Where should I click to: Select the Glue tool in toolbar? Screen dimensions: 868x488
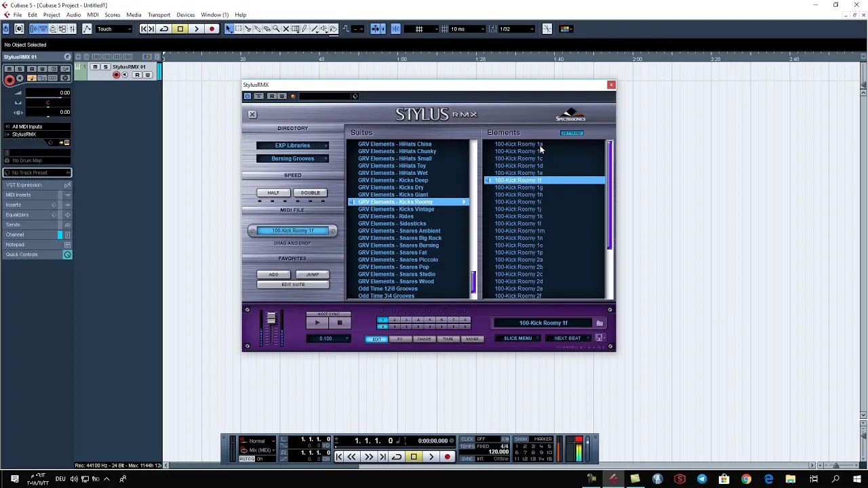click(257, 29)
